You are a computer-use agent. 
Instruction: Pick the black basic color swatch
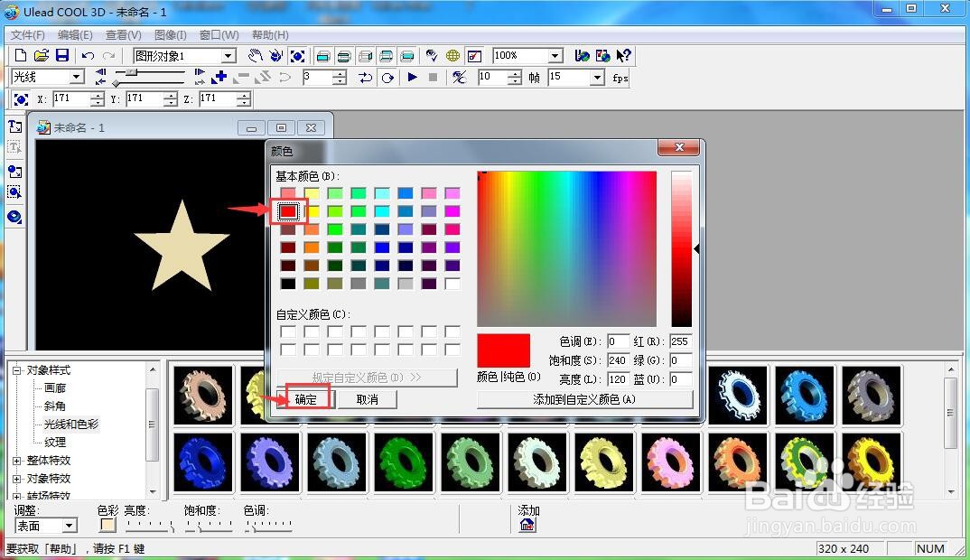288,284
